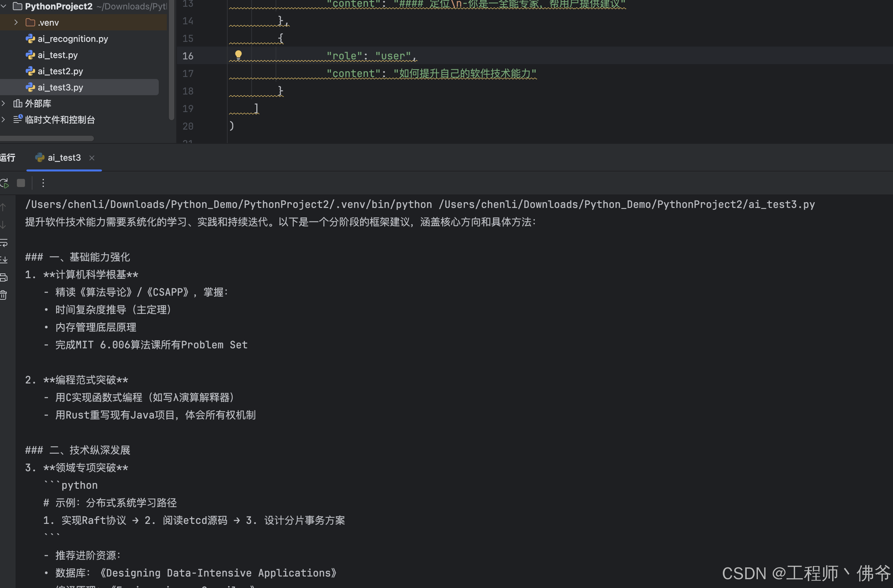The width and height of the screenshot is (893, 588).
Task: Toggle scroll to end of console
Action: (4, 260)
